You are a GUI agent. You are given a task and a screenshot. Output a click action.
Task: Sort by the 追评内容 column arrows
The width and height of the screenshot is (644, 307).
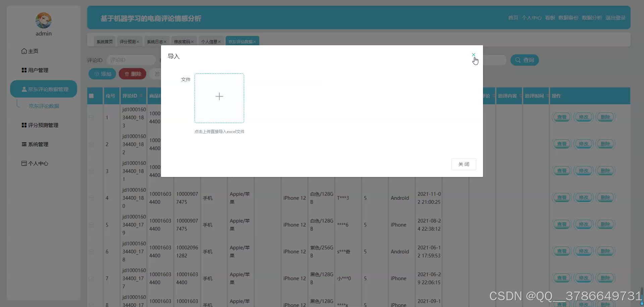[520, 96]
